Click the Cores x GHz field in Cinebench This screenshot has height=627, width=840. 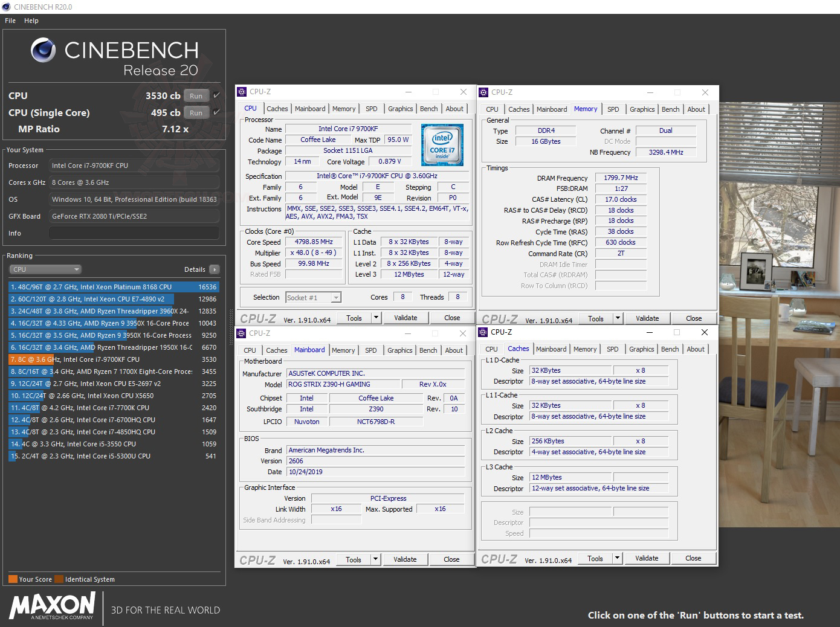(134, 182)
